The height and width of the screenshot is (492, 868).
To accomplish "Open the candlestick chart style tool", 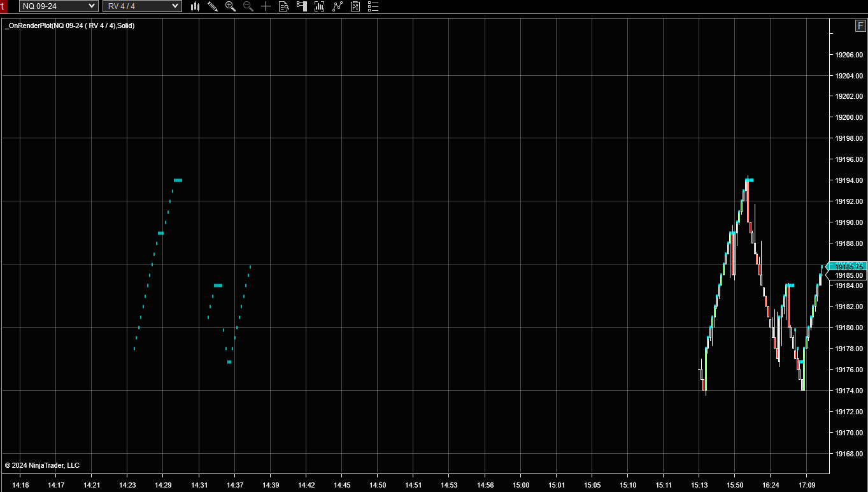I will coord(195,6).
